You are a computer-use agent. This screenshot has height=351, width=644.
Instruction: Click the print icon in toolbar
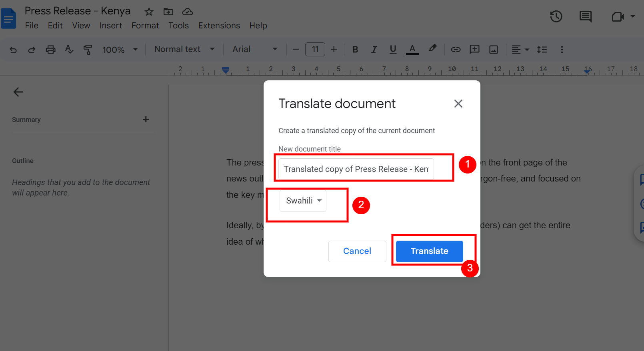click(50, 50)
